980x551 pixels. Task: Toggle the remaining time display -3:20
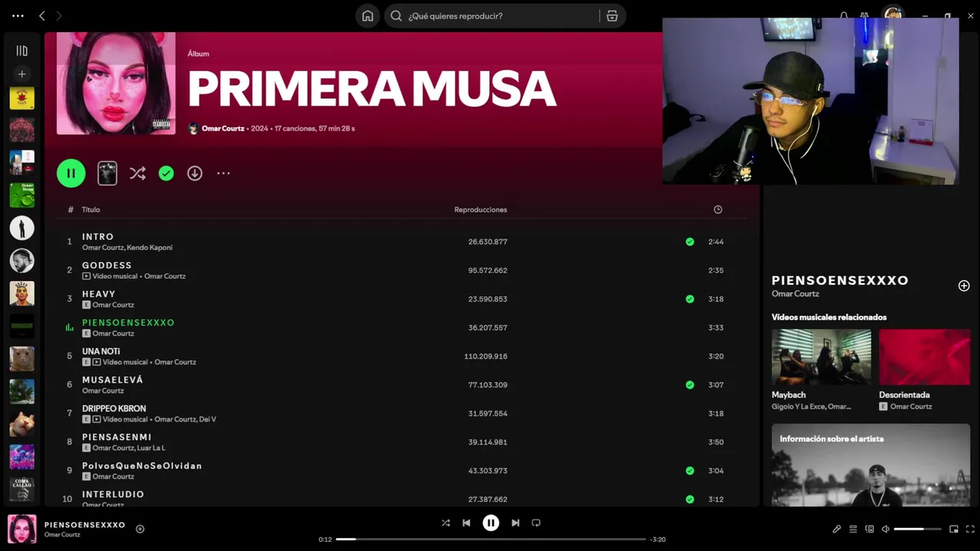point(658,540)
